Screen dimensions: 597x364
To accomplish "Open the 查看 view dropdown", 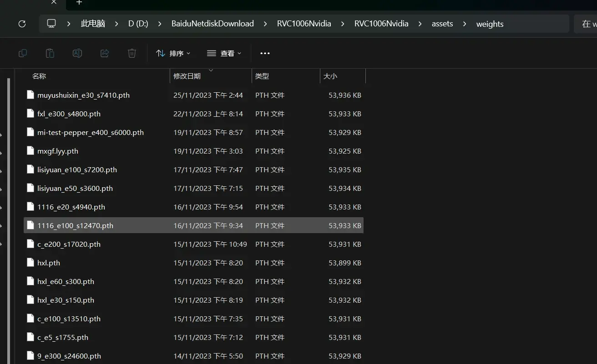I will click(x=224, y=53).
